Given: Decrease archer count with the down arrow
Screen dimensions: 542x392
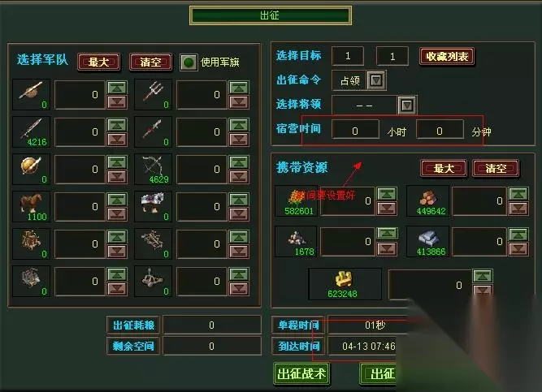Looking at the screenshot, I should coord(239,177).
